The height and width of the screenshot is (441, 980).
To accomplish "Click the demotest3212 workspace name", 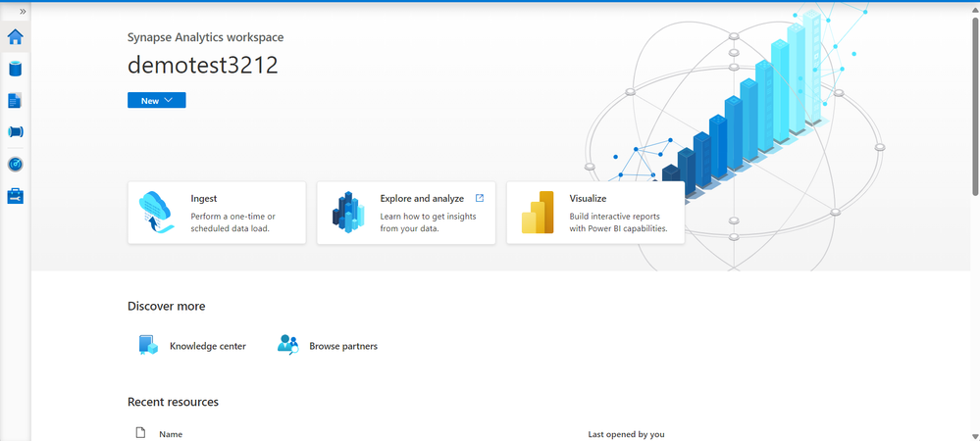I will (202, 65).
